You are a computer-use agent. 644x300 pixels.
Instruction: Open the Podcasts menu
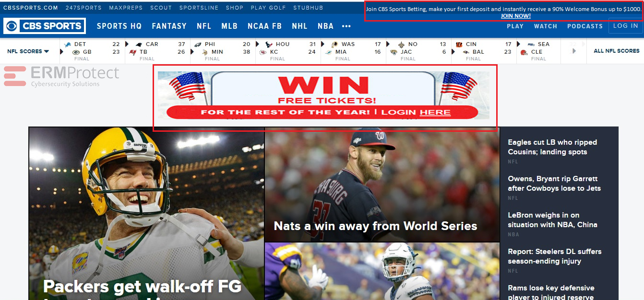point(585,26)
